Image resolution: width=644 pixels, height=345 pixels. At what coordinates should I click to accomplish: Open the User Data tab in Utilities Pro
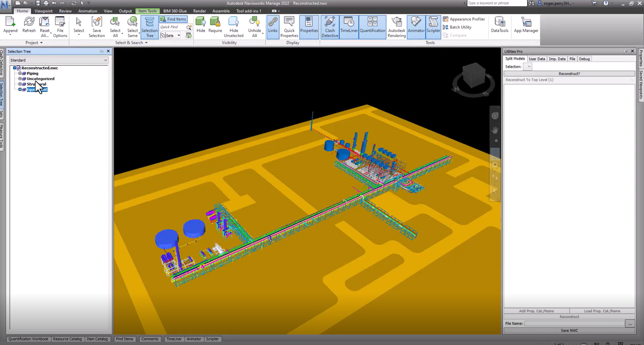click(537, 59)
